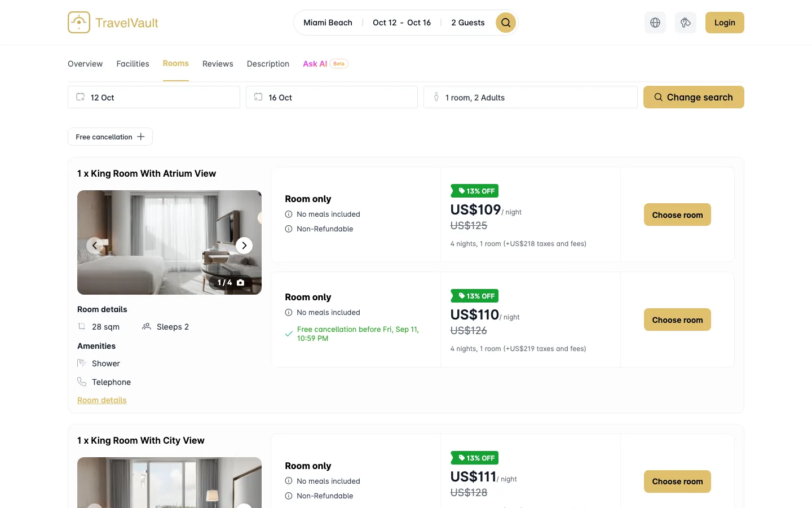Add the Free cancellation filter plus icon

(141, 137)
